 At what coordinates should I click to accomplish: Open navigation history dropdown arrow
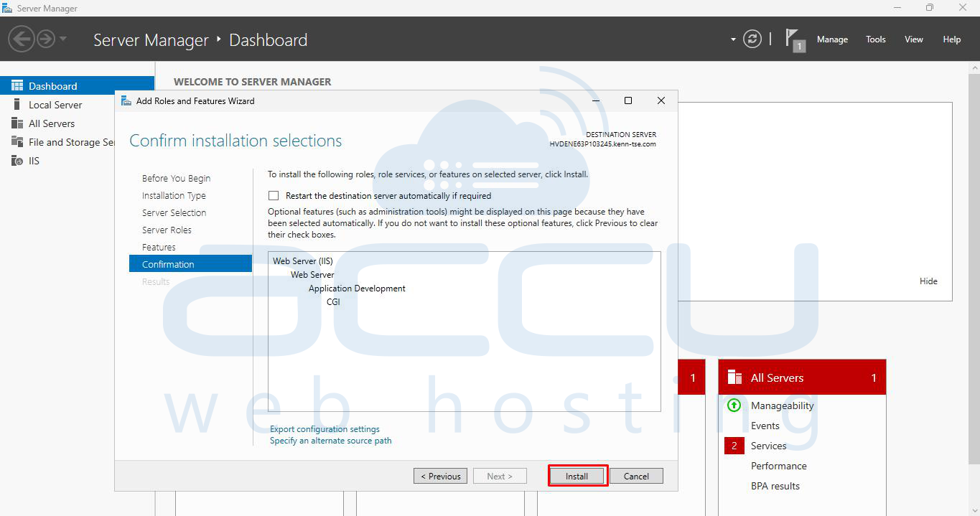tap(63, 39)
